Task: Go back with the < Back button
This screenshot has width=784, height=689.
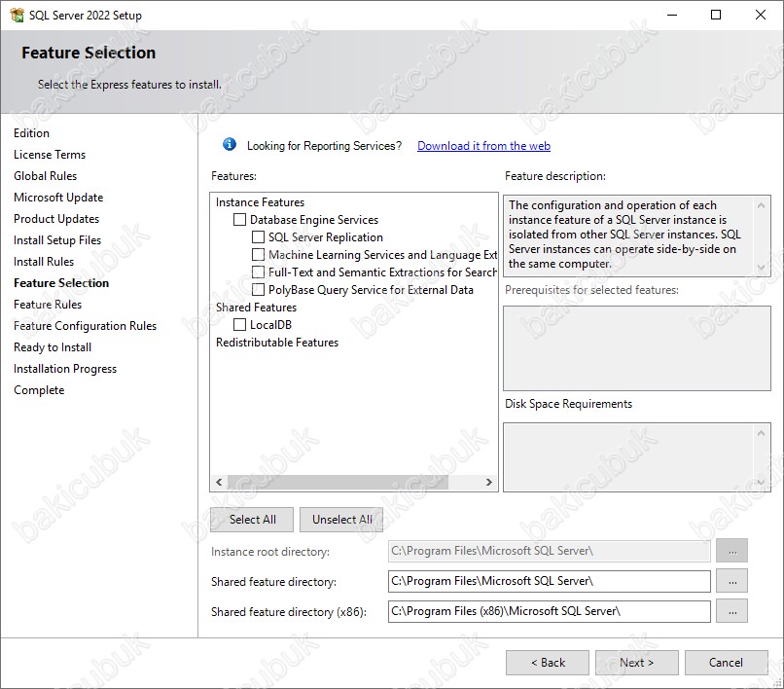Action: pyautogui.click(x=548, y=663)
